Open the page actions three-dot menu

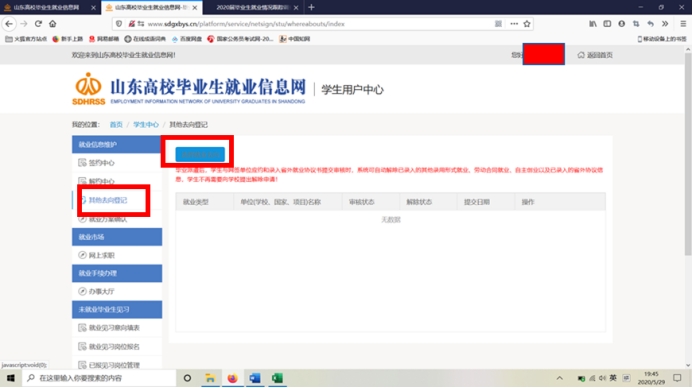514,24
